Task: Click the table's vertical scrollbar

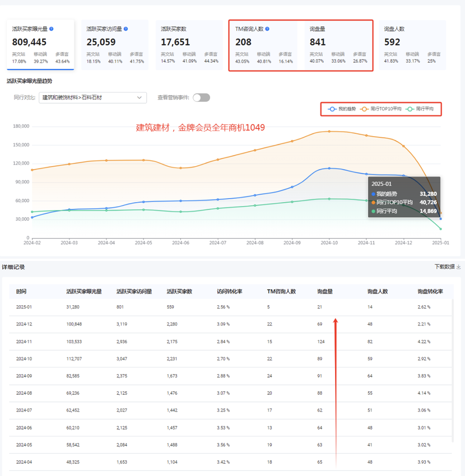Action: (453, 370)
